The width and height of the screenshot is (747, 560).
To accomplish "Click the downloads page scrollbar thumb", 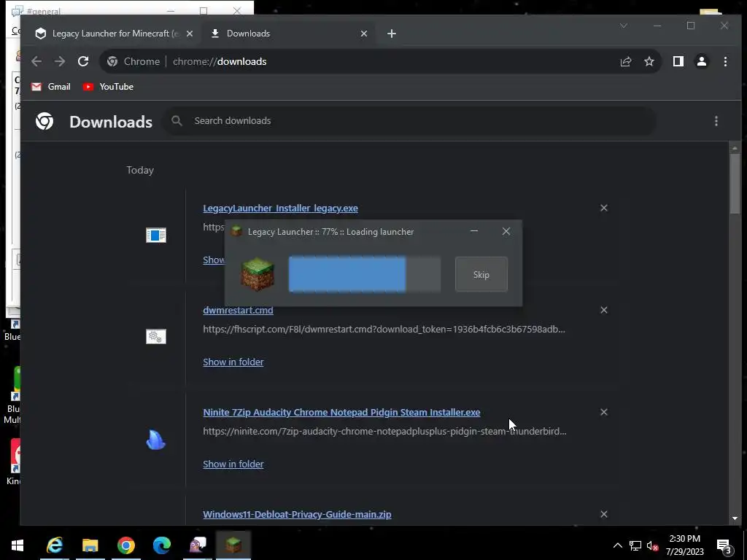I will pos(735,183).
